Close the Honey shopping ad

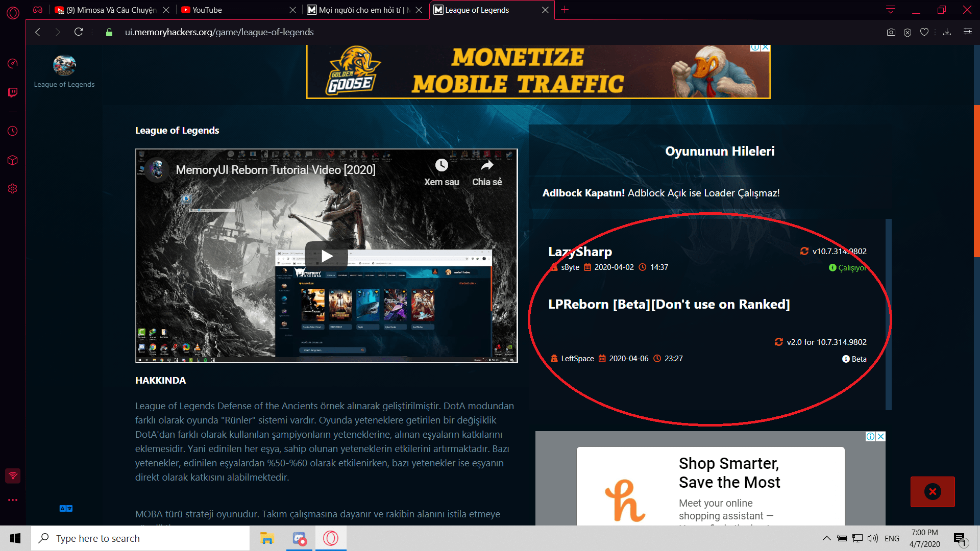click(x=880, y=437)
